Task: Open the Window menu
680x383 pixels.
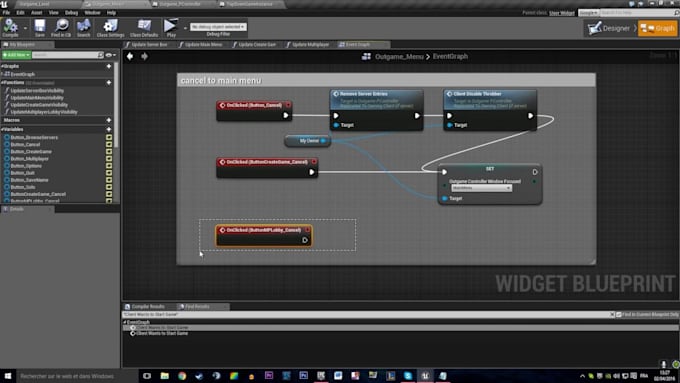Action: coord(92,13)
